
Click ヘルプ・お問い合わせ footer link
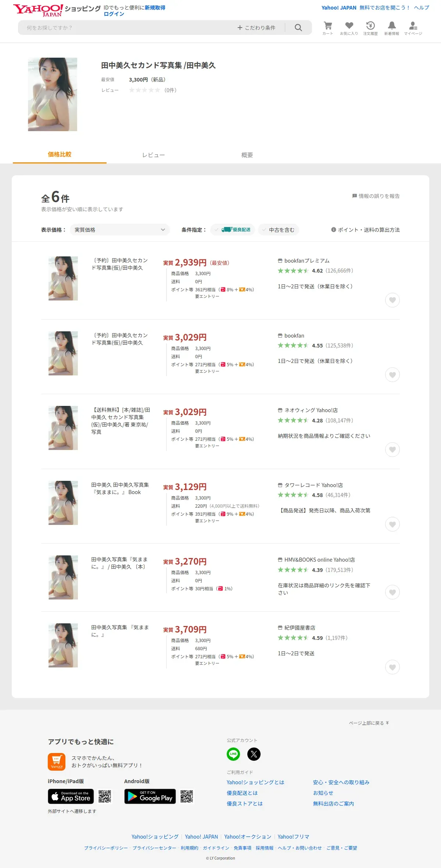pos(300,848)
